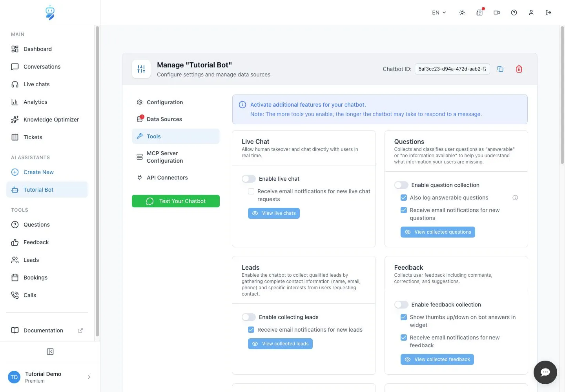Image resolution: width=565 pixels, height=392 pixels.
Task: Toggle light/dark theme sun icon
Action: (x=462, y=13)
